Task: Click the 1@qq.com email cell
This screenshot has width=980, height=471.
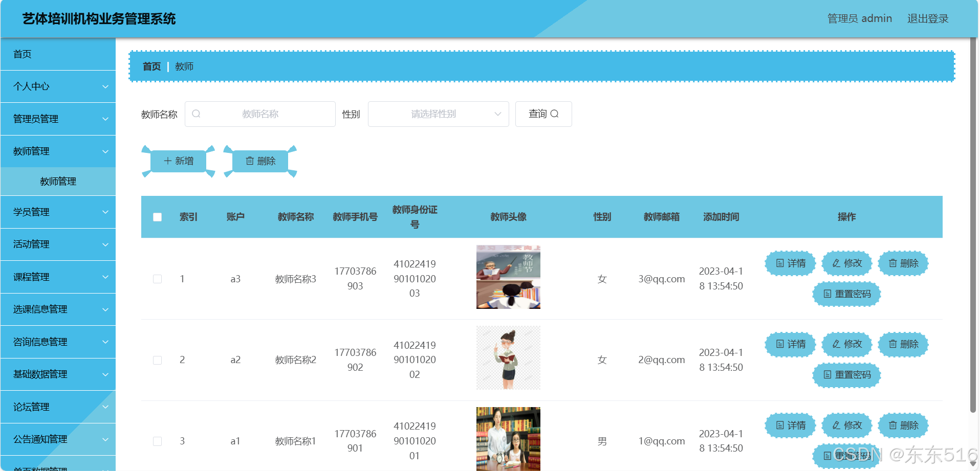Action: [x=661, y=441]
